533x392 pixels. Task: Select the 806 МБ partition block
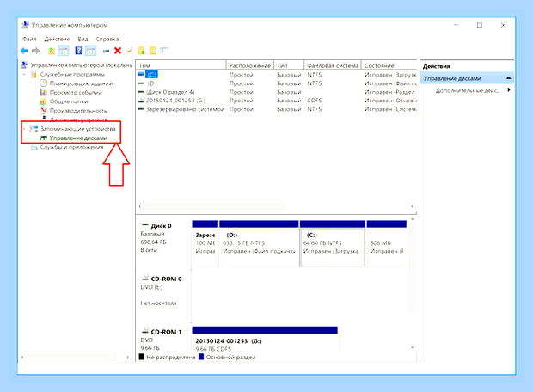point(387,243)
